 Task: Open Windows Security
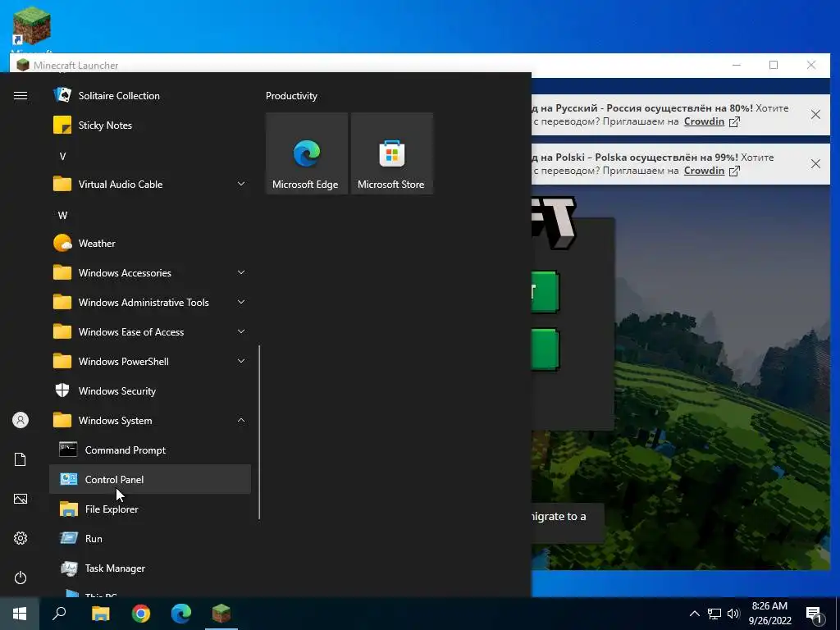pyautogui.click(x=150, y=391)
